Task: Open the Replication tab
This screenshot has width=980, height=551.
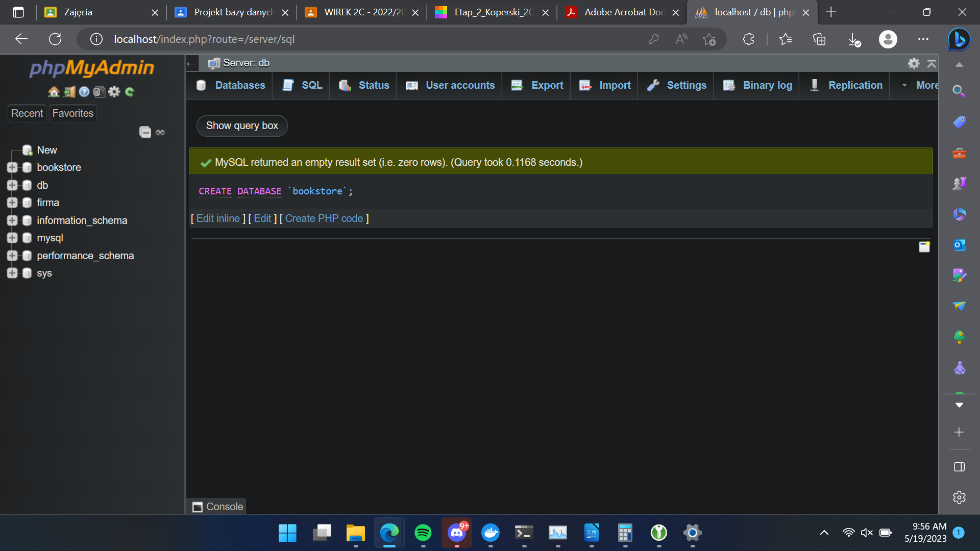Action: [x=846, y=85]
